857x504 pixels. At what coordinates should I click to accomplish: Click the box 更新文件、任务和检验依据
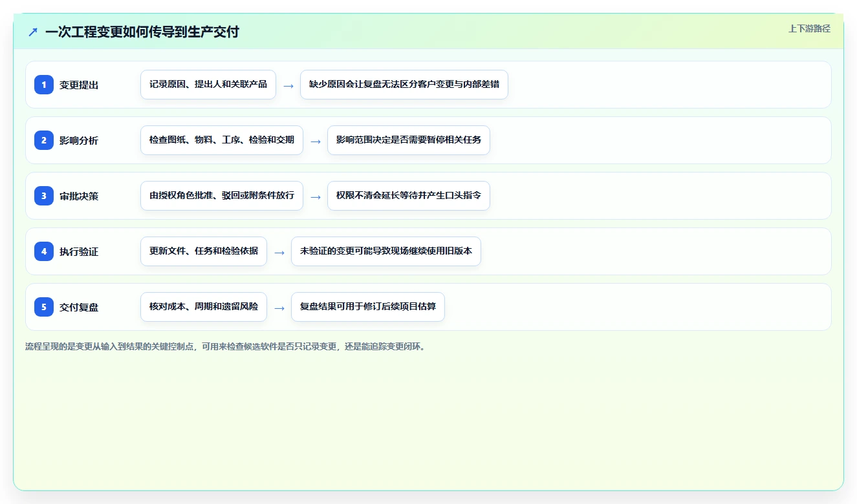204,251
